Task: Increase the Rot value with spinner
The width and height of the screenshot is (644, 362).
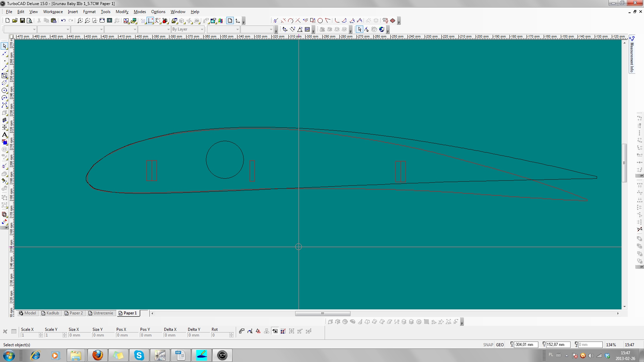Action: 231,334
